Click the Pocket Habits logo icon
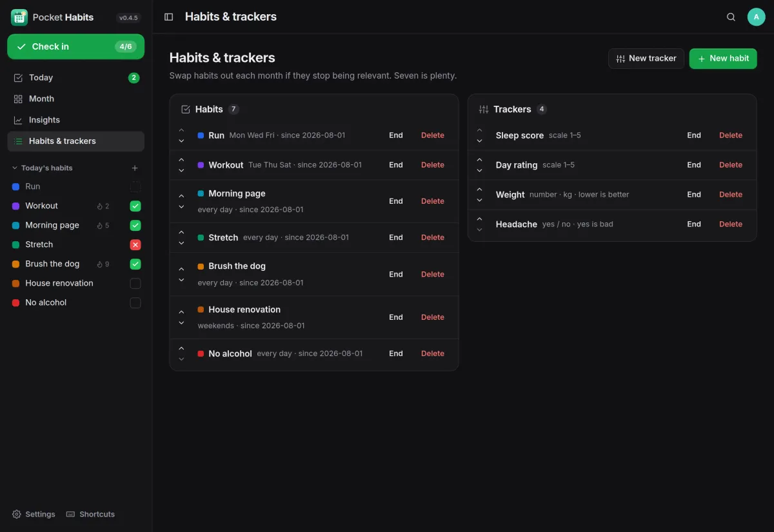Screen dimensions: 774x532 coord(19,17)
